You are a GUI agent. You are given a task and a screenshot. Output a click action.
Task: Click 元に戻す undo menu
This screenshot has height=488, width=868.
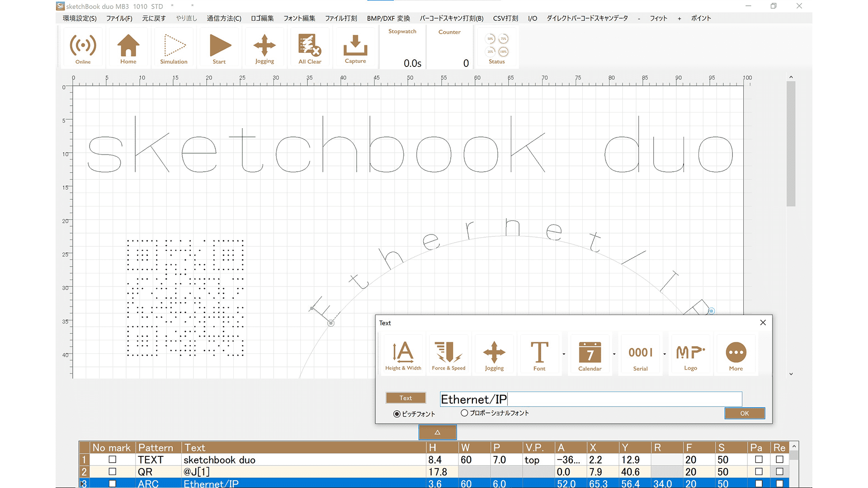[154, 18]
